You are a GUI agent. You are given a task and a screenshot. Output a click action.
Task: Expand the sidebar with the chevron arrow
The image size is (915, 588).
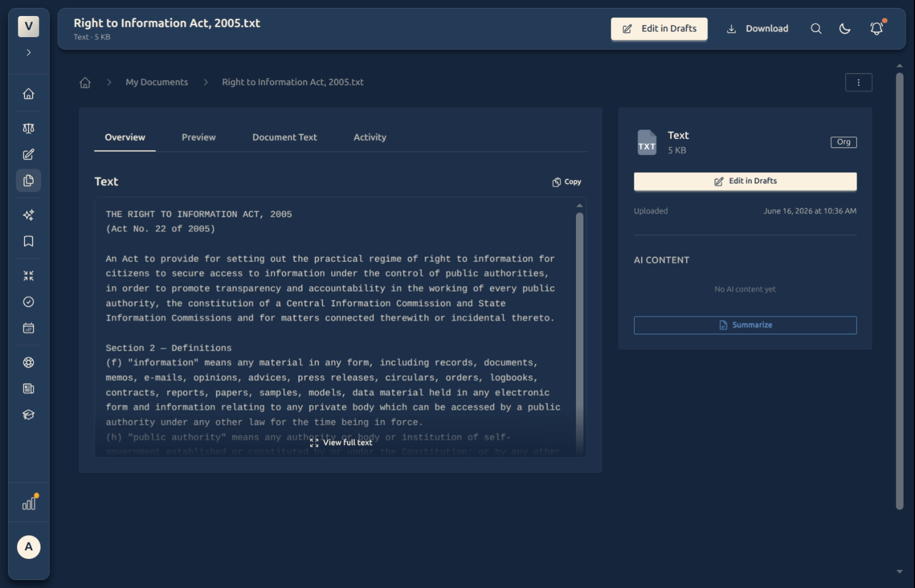click(x=29, y=53)
